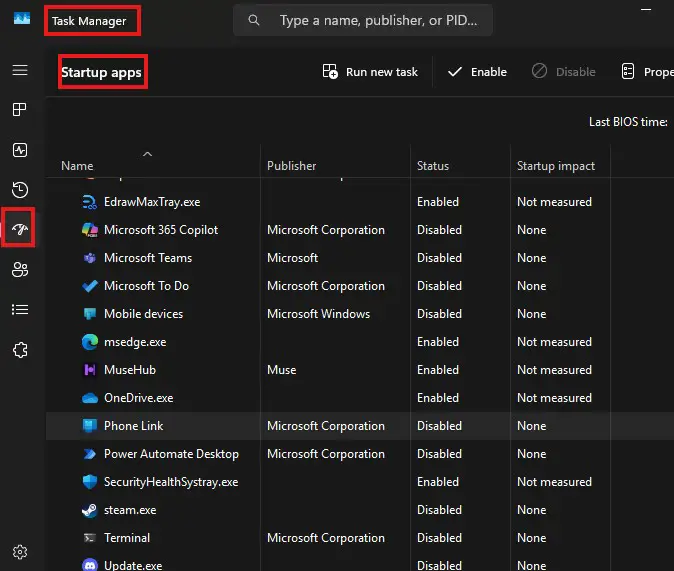
Task: Click the steam.exe icon
Action: pos(89,510)
